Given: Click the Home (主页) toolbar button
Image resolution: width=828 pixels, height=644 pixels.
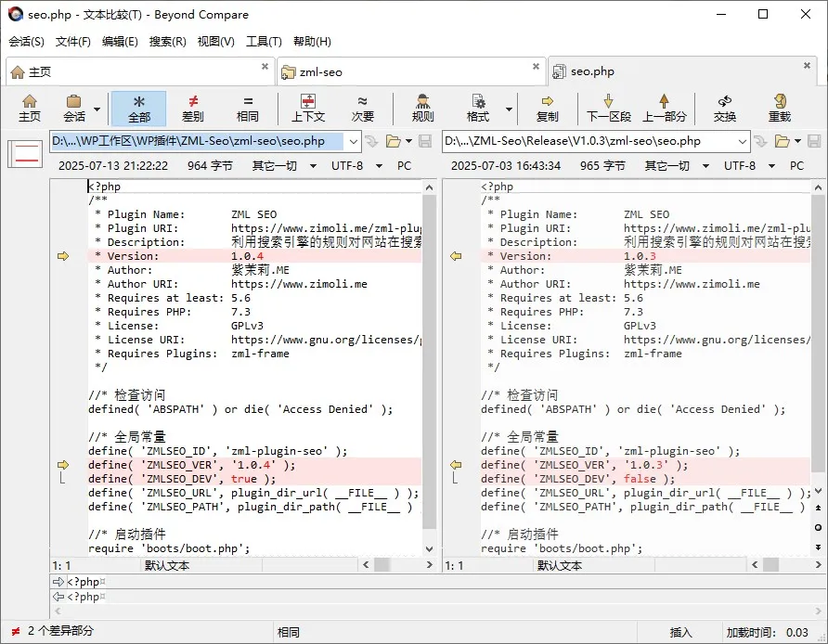Looking at the screenshot, I should tap(30, 109).
